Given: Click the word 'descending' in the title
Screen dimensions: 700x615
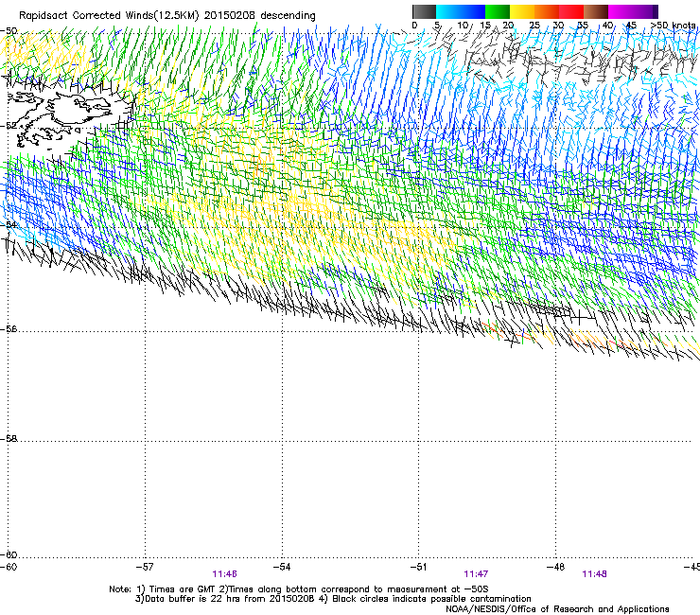Looking at the screenshot, I should [288, 16].
